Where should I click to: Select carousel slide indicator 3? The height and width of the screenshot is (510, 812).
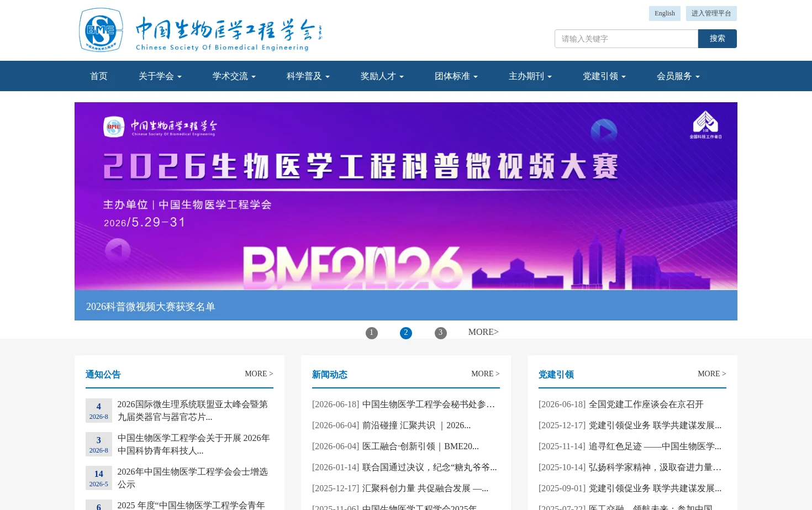coord(441,333)
